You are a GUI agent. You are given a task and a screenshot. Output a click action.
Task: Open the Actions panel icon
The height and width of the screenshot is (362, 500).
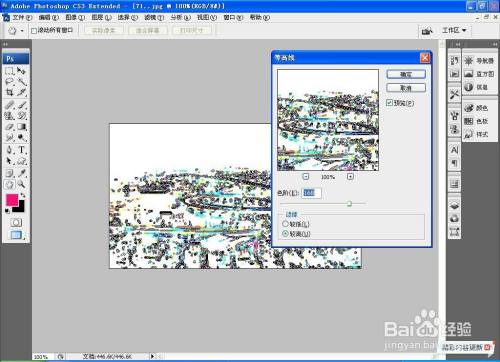454,74
